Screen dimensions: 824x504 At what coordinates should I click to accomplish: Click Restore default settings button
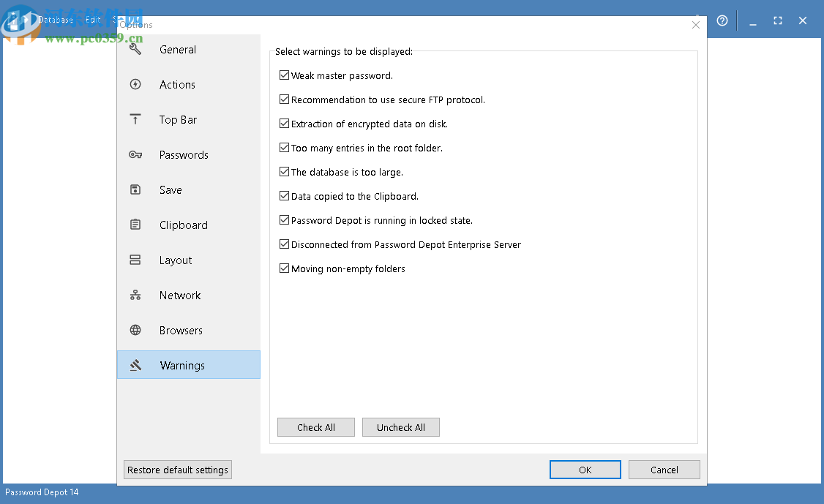pyautogui.click(x=178, y=470)
